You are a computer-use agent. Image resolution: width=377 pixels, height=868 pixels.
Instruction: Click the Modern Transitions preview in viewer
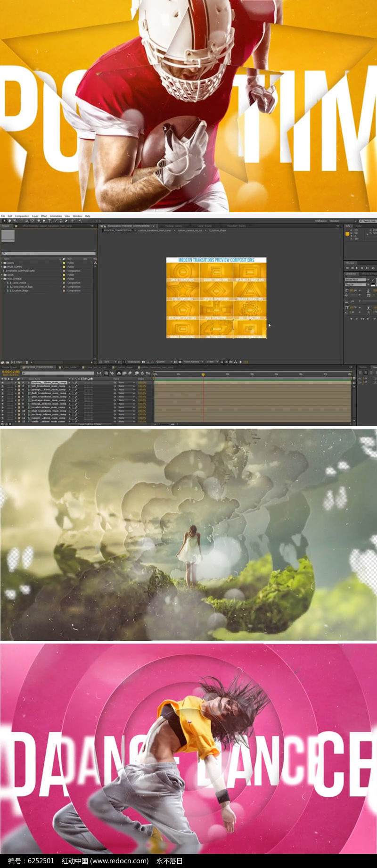click(x=216, y=298)
